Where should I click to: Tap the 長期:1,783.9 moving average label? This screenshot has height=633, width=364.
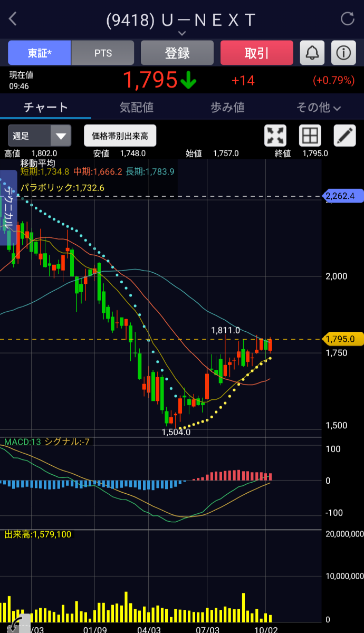click(150, 171)
